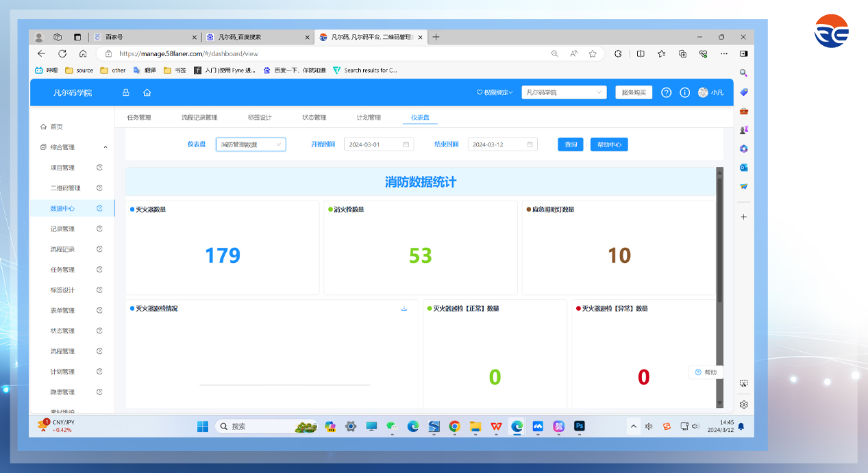Switch to the 任务管理 tab
This screenshot has height=473, width=868.
[x=139, y=118]
